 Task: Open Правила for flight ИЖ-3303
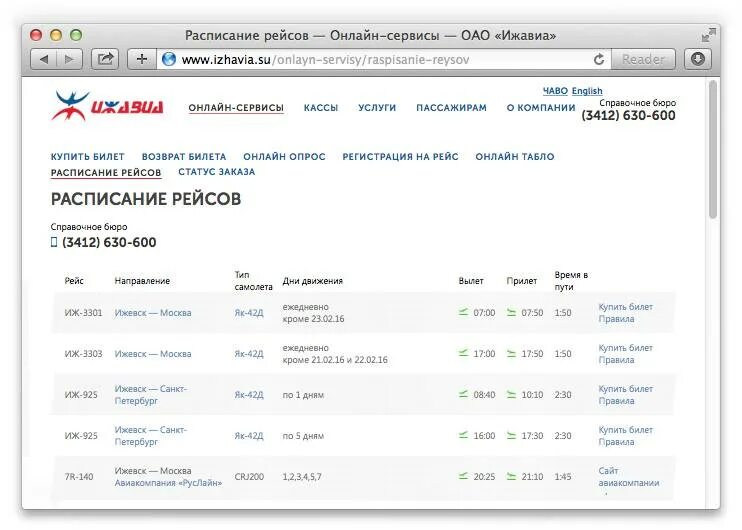(x=616, y=360)
